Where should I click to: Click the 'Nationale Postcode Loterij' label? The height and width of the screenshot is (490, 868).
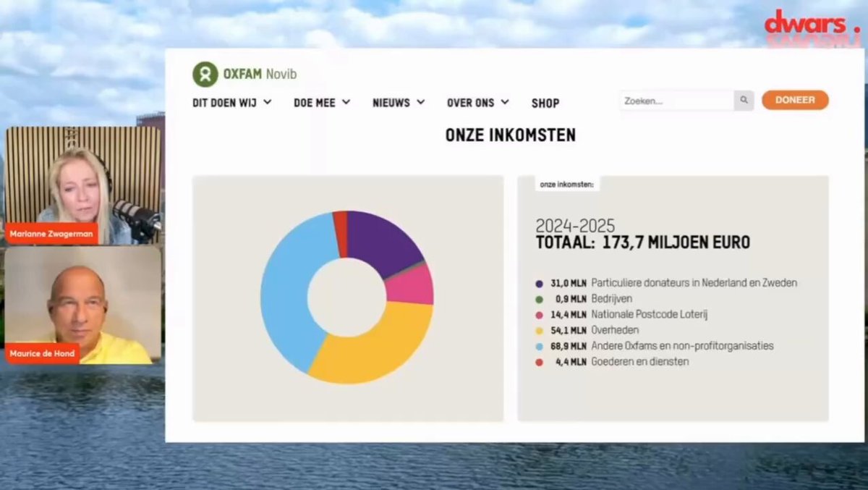(649, 315)
